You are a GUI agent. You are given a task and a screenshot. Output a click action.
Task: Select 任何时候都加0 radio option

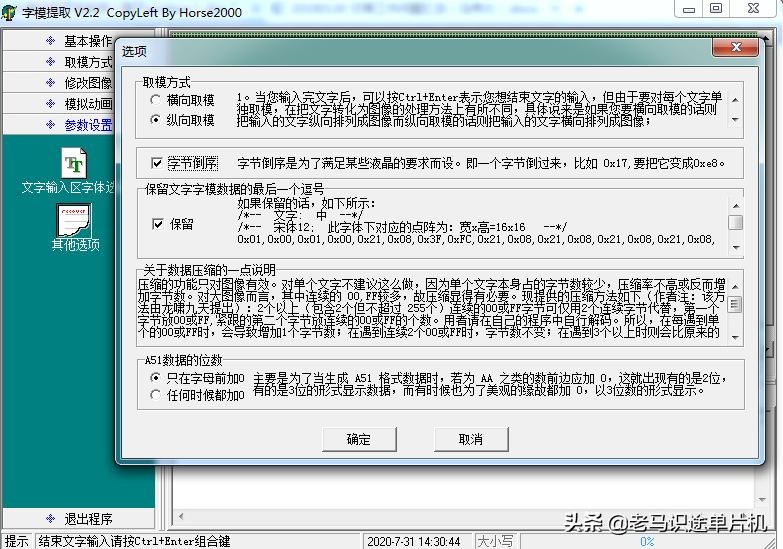tap(156, 395)
